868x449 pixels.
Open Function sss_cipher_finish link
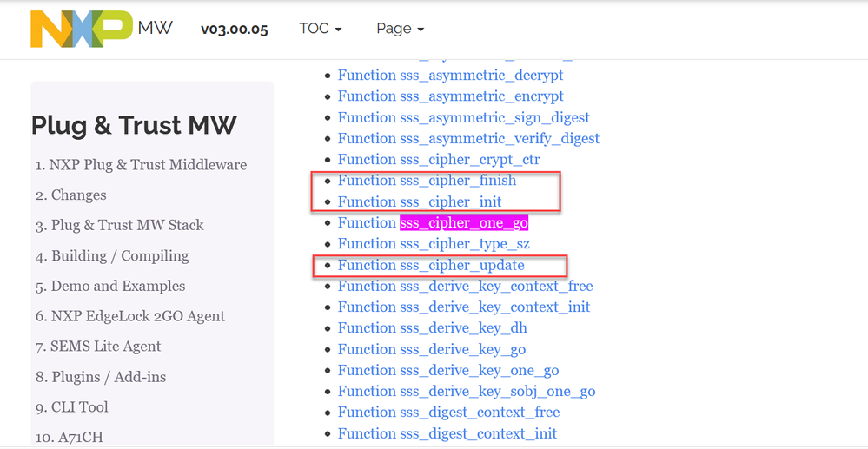click(x=427, y=181)
